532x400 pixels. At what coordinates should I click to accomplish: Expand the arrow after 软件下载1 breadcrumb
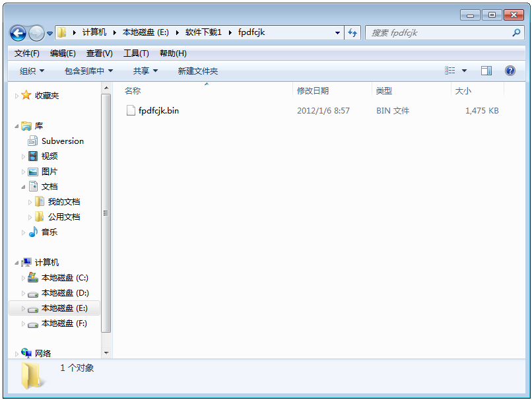click(230, 32)
